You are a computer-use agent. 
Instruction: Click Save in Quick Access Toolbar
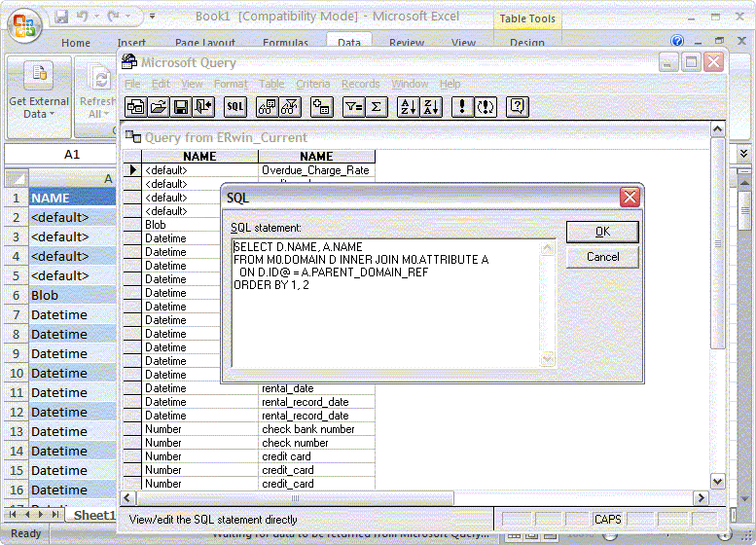pyautogui.click(x=61, y=17)
